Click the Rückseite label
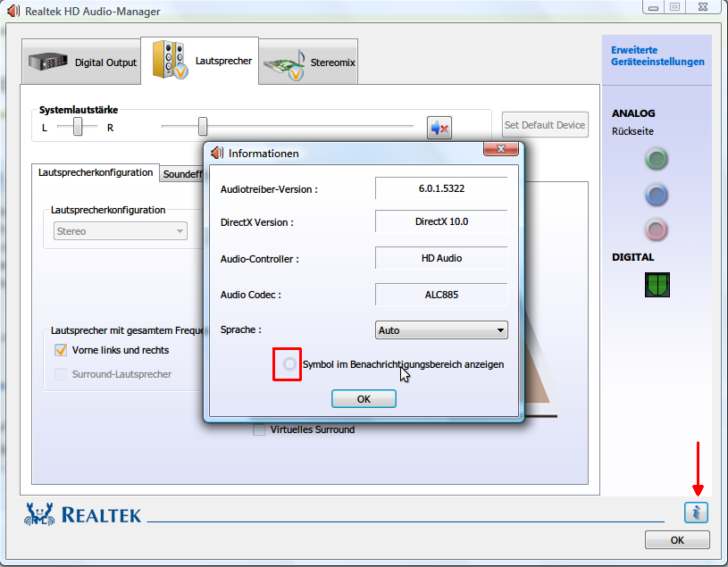The height and width of the screenshot is (567, 728). [x=632, y=131]
